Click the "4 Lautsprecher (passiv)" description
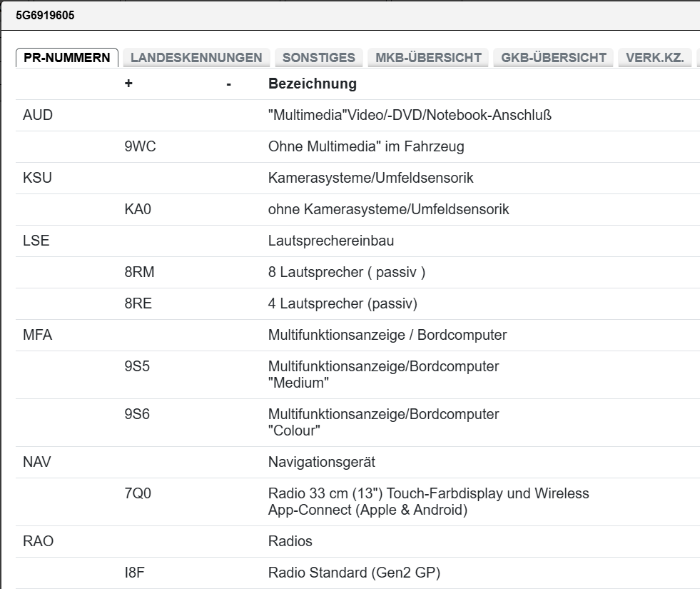 pos(343,304)
